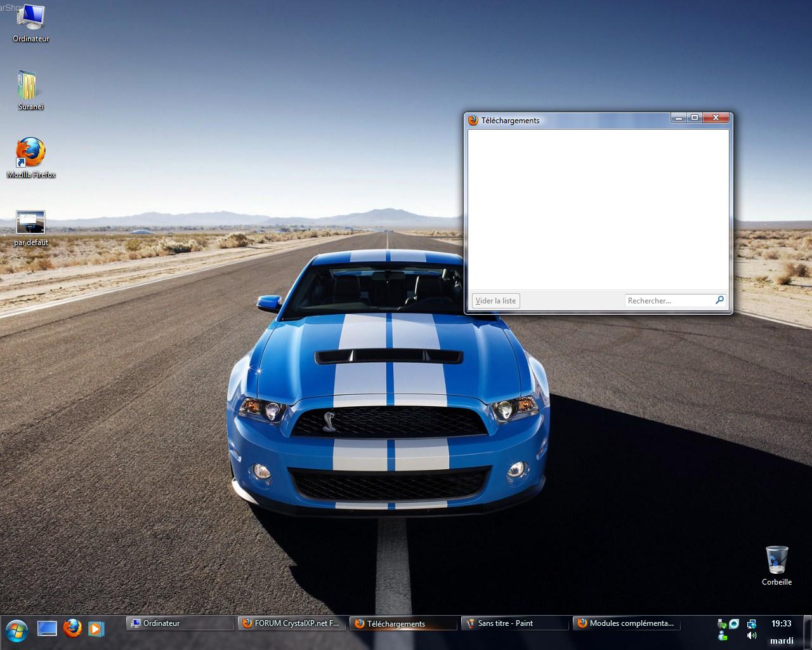
Task: Launch Mozilla Firefox desktop shortcut
Action: click(x=31, y=157)
